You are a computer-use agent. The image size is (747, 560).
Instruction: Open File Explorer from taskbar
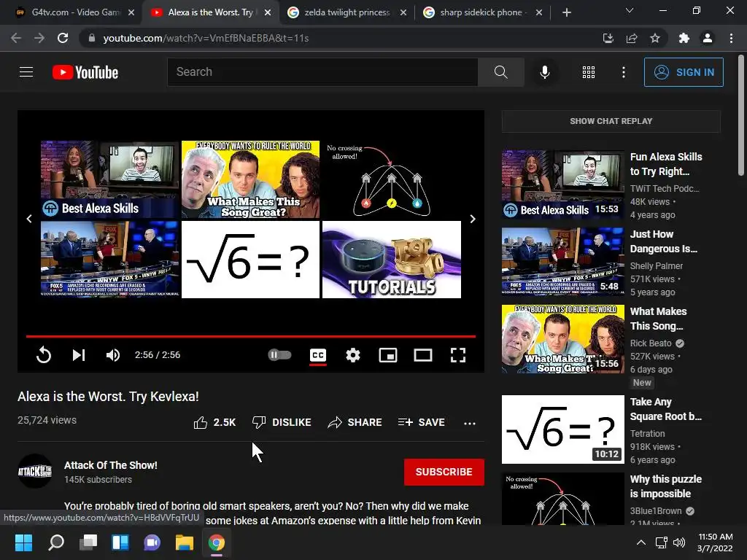(185, 542)
